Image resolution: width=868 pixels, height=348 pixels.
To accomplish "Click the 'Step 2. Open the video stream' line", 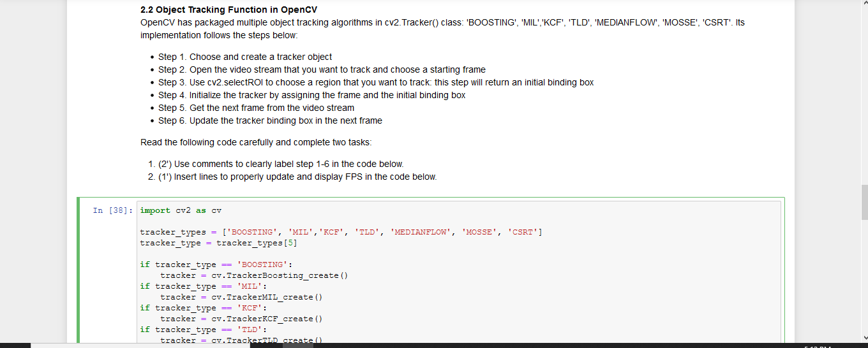I will pos(322,69).
